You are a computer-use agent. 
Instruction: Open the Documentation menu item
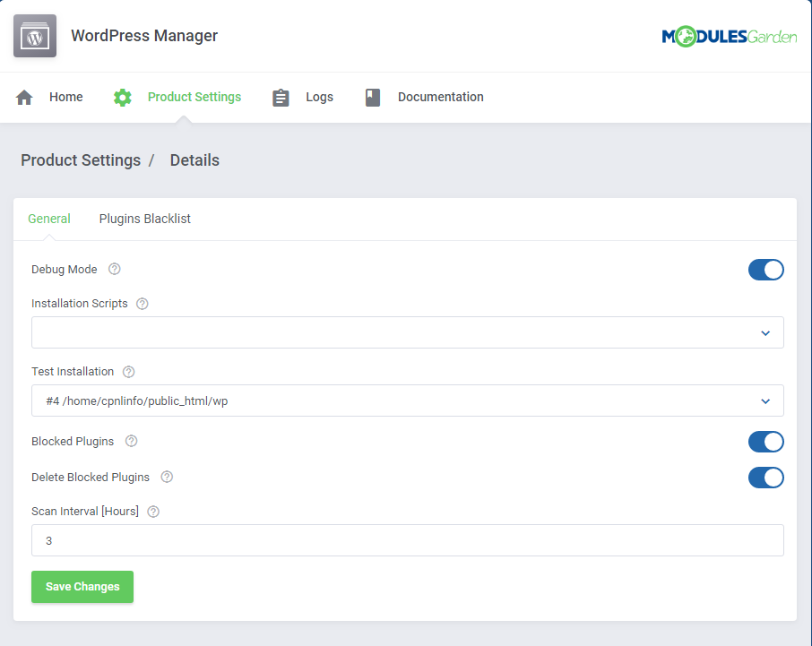(441, 97)
